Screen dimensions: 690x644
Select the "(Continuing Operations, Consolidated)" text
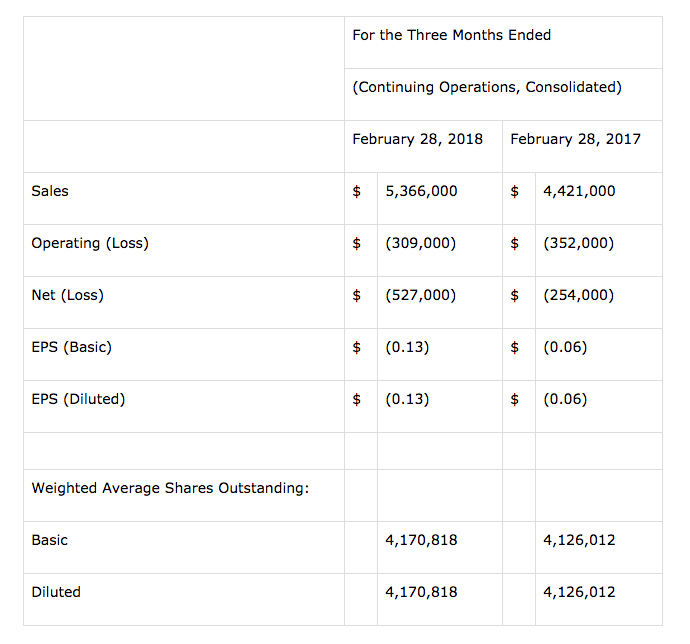pyautogui.click(x=486, y=87)
